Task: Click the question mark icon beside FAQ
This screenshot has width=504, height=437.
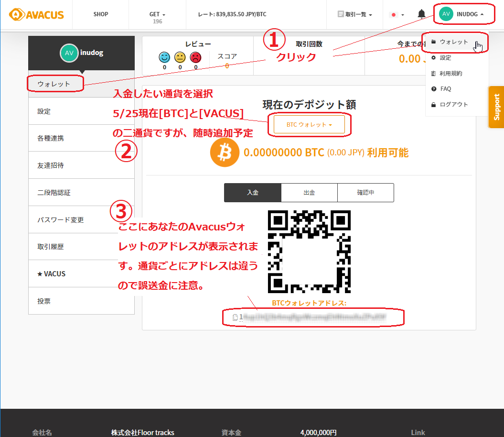Action: point(435,88)
